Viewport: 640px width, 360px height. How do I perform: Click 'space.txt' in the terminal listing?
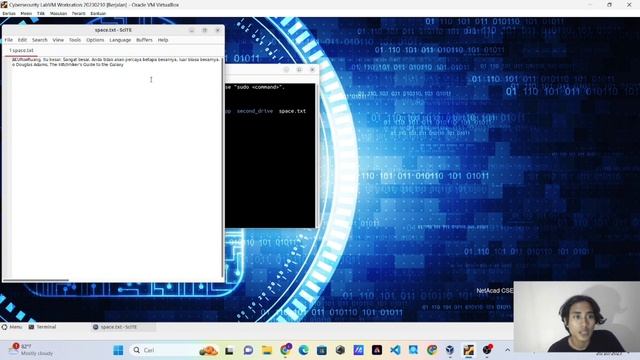coord(292,111)
